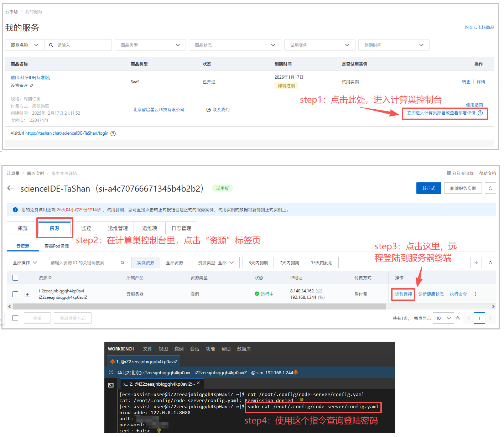This screenshot has width=504, height=437.
Task: Click the back arrow beside scienceIDE-TaShan title
Action: pos(11,188)
